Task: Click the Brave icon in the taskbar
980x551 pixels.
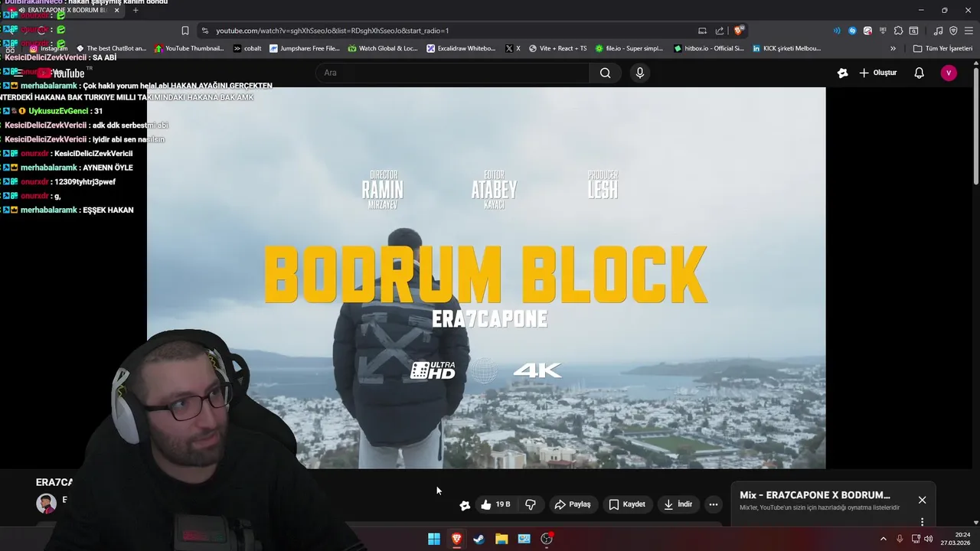Action: click(x=456, y=539)
